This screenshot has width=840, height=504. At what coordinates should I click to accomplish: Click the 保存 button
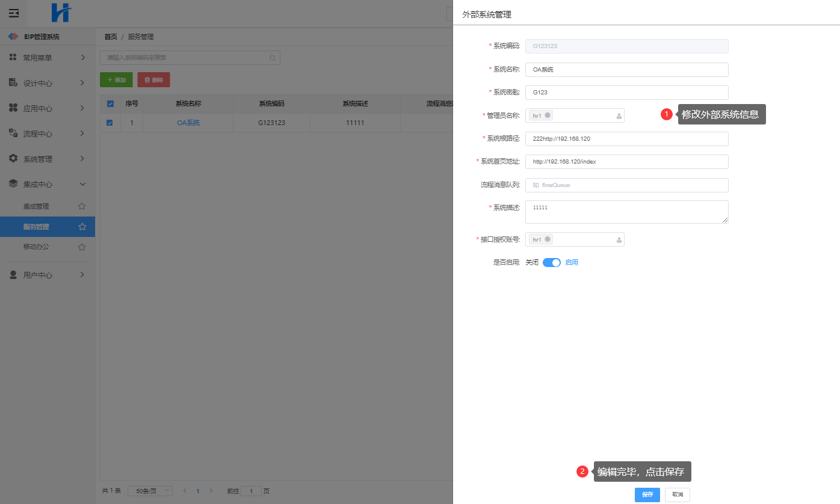647,494
